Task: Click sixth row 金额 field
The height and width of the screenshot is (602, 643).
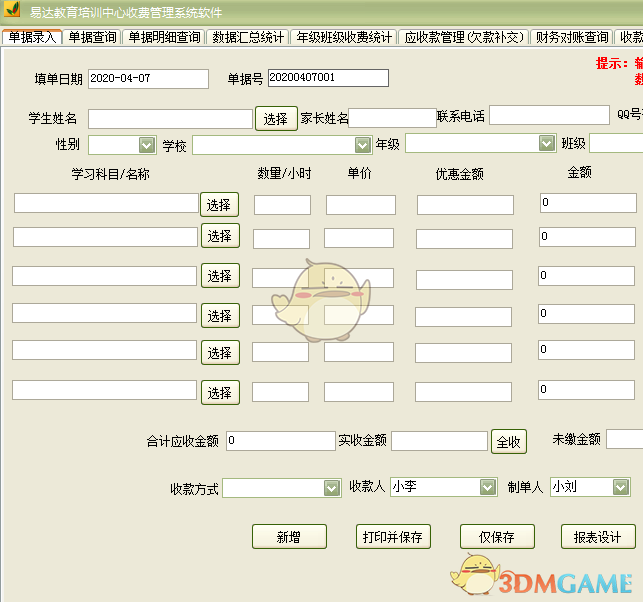Action: tap(586, 390)
